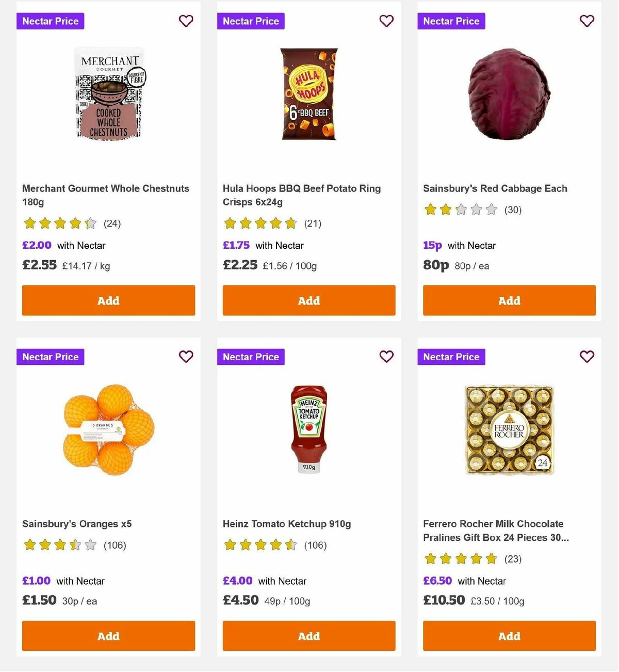The width and height of the screenshot is (619, 672).
Task: Open the Sainsbury's Oranges x5 product page
Action: pyautogui.click(x=77, y=524)
